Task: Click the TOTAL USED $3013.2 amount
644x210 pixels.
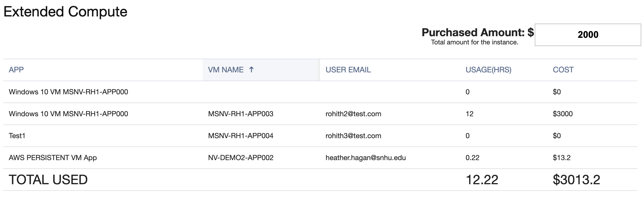Action: pyautogui.click(x=576, y=180)
